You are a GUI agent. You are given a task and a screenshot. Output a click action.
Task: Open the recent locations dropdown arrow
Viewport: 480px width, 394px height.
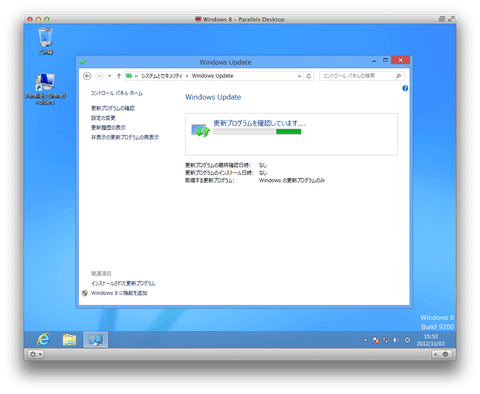[x=109, y=76]
